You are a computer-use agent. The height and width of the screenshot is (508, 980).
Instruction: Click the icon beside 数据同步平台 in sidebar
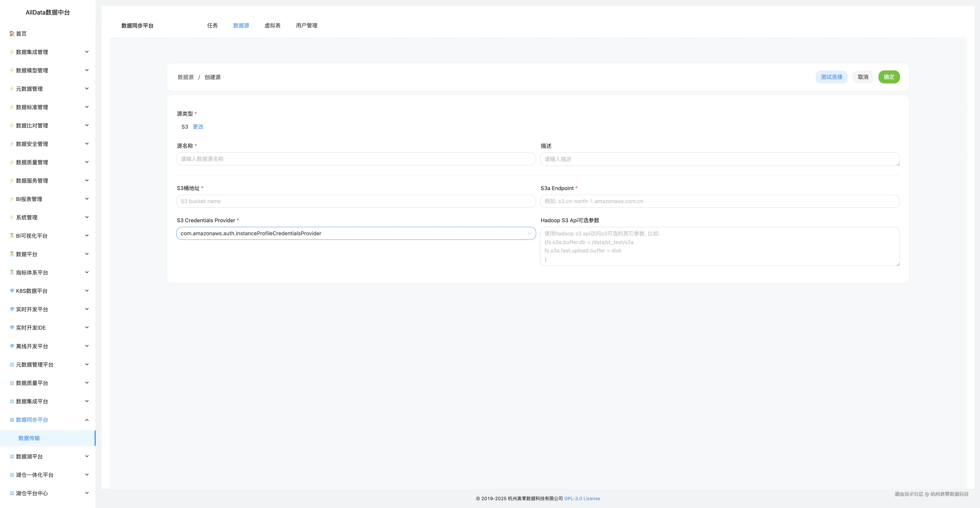click(12, 420)
